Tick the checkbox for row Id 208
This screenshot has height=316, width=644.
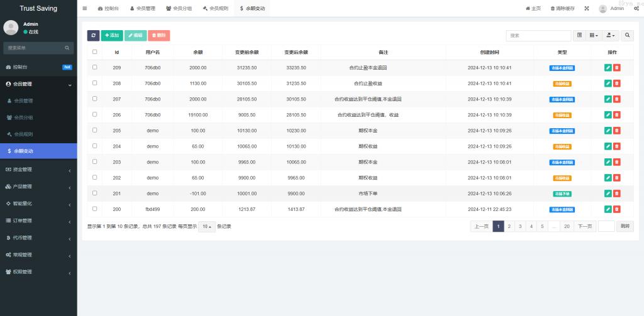click(95, 83)
